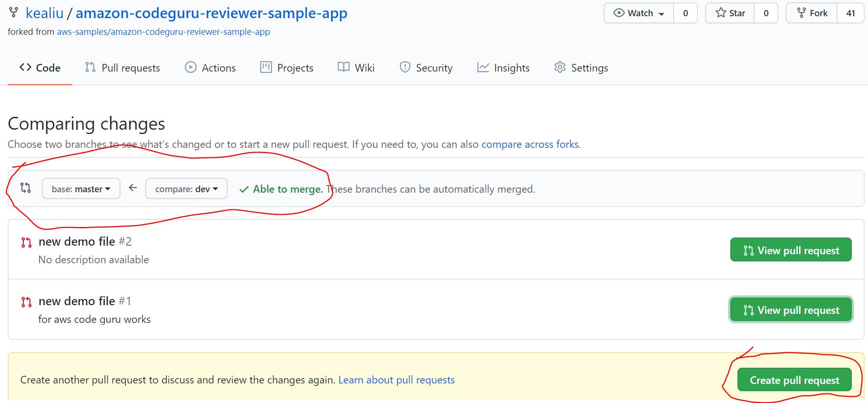Open the Actions tab
The image size is (868, 403).
[x=210, y=68]
